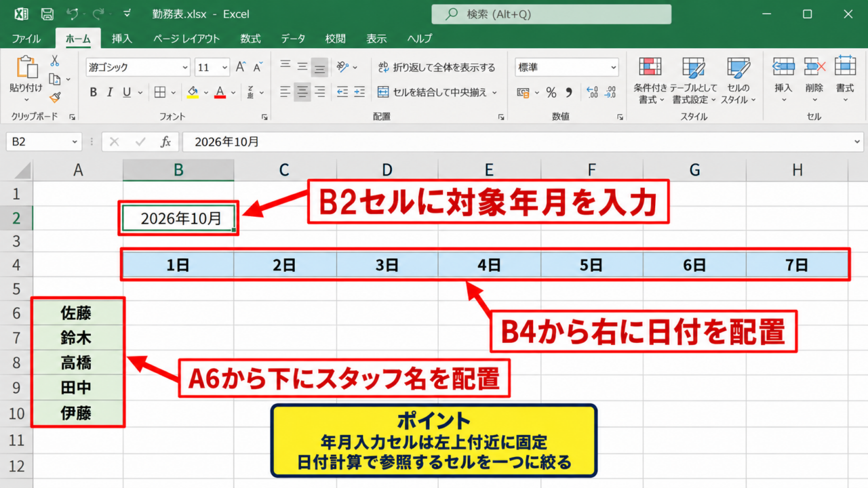Image resolution: width=868 pixels, height=488 pixels.
Task: Switch to the 数式 tab
Action: [250, 39]
